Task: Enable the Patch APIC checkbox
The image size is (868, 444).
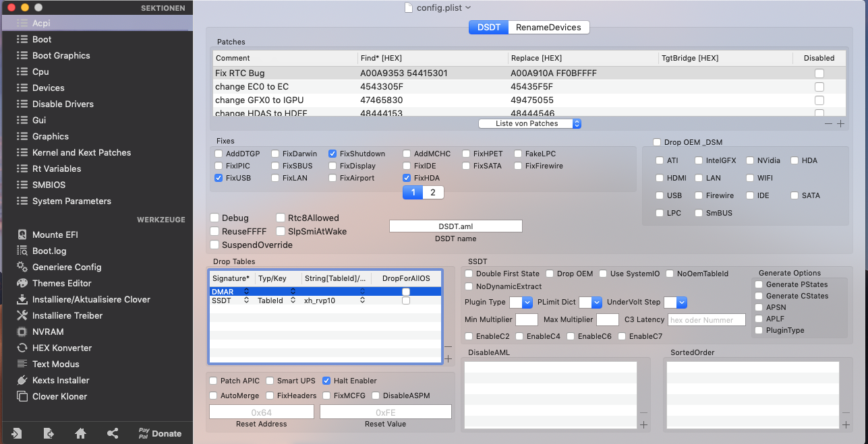Action: click(214, 381)
